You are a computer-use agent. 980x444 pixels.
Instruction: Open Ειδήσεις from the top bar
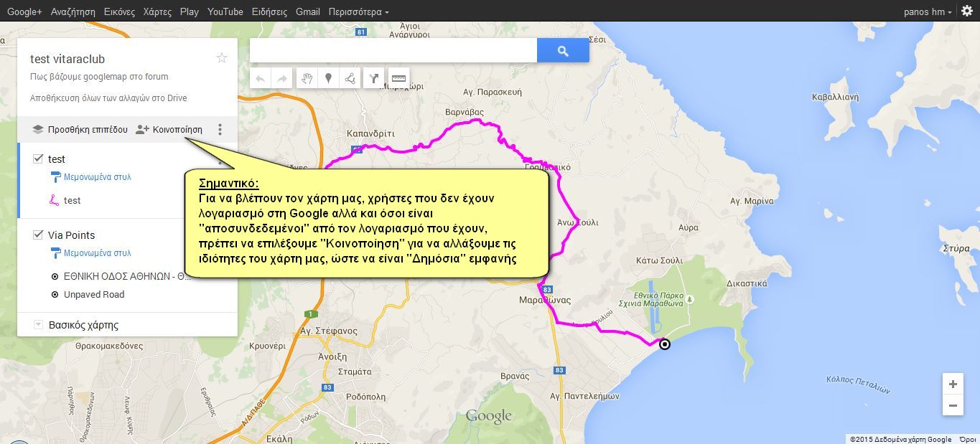click(x=270, y=11)
